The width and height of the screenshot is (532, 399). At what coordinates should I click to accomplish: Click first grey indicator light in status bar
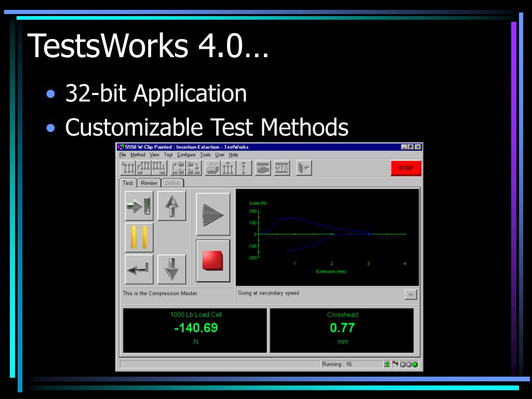(x=403, y=364)
